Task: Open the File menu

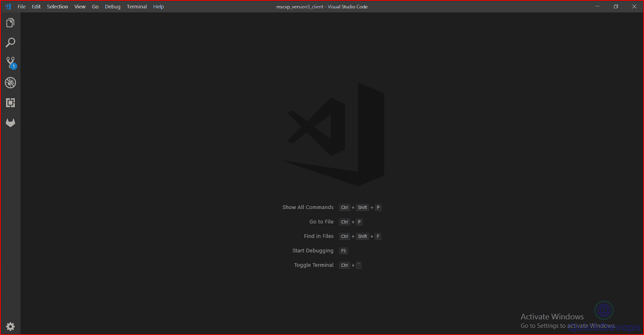Action: pos(22,6)
